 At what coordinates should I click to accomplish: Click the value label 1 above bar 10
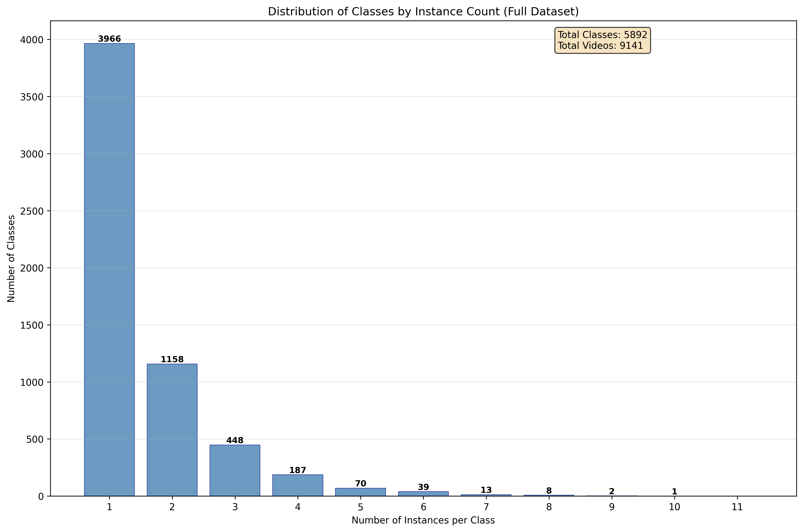674,492
